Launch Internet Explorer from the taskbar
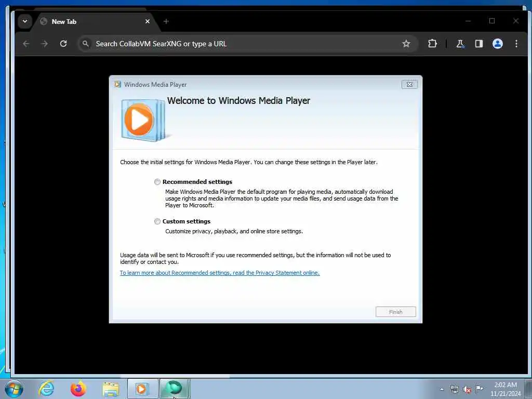The image size is (532, 399). coord(46,389)
